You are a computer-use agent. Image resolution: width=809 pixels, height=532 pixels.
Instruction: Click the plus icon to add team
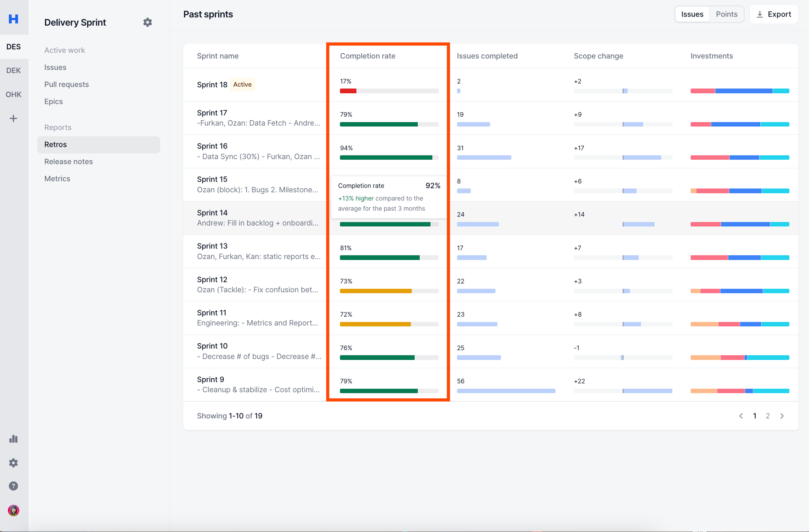tap(13, 119)
